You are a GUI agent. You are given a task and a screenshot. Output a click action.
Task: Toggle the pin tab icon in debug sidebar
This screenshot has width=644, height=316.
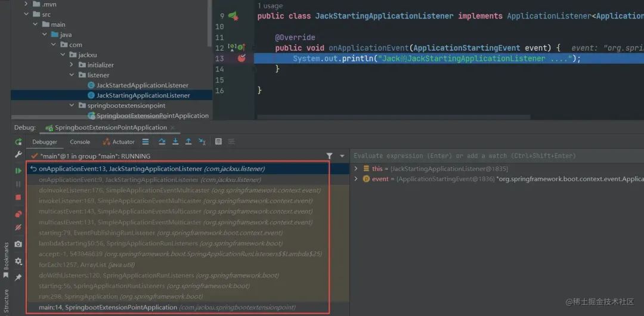coord(18,278)
